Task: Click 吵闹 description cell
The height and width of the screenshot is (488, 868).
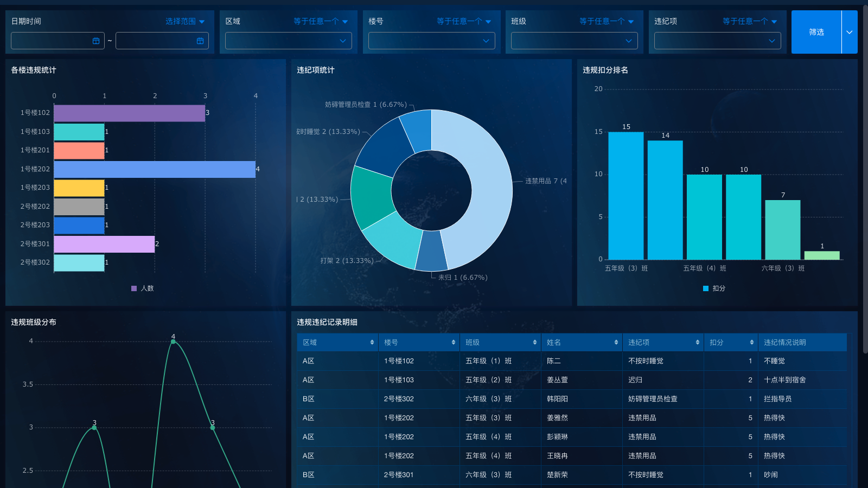Action: coord(771,475)
